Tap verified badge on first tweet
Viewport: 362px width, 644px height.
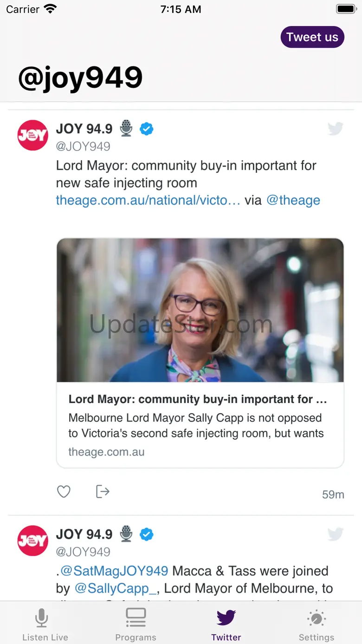click(147, 129)
